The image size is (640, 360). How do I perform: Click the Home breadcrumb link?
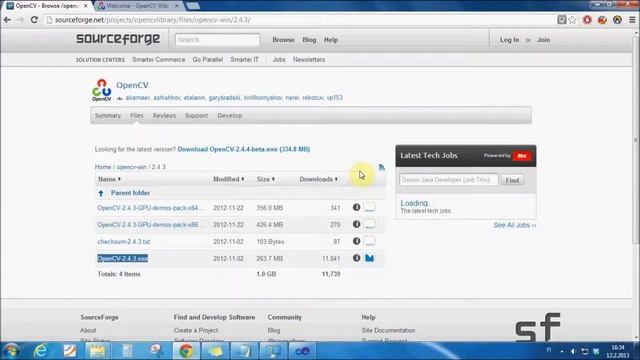[103, 167]
